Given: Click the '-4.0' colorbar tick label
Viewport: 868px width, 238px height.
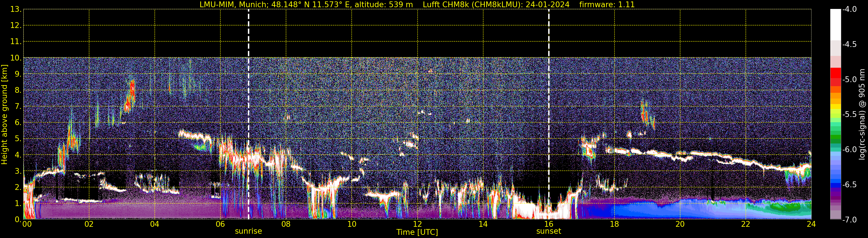Looking at the screenshot, I should (850, 10).
